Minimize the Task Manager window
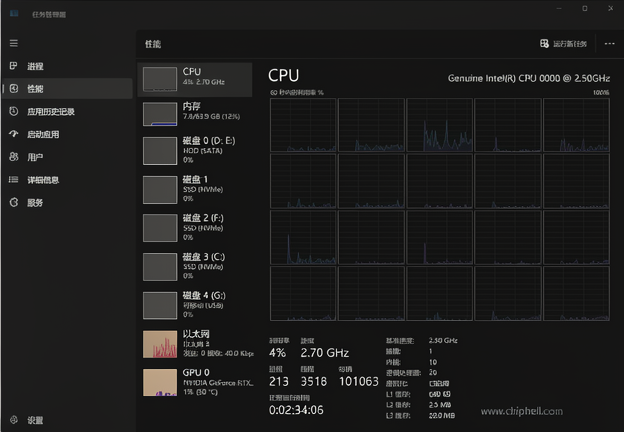This screenshot has height=432, width=624. (x=559, y=8)
